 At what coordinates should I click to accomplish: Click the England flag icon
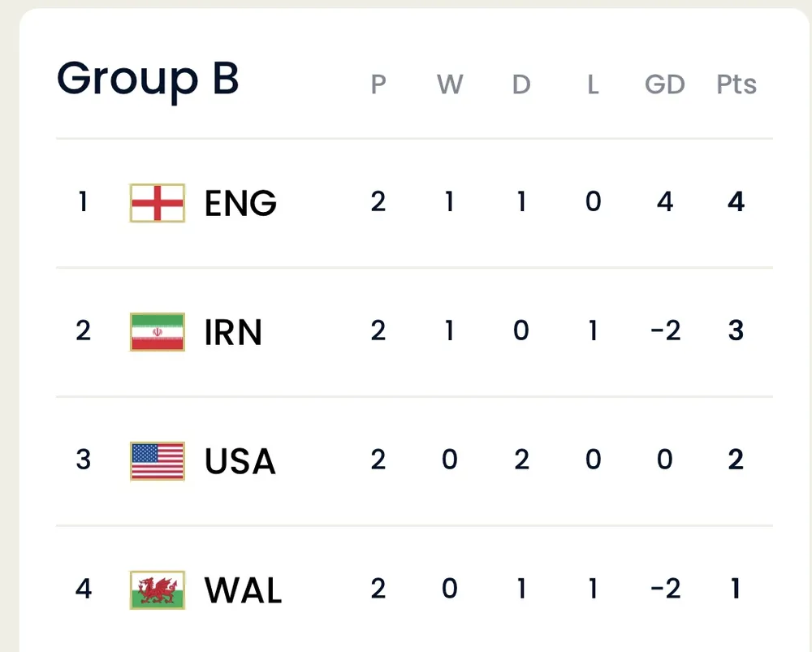158,203
